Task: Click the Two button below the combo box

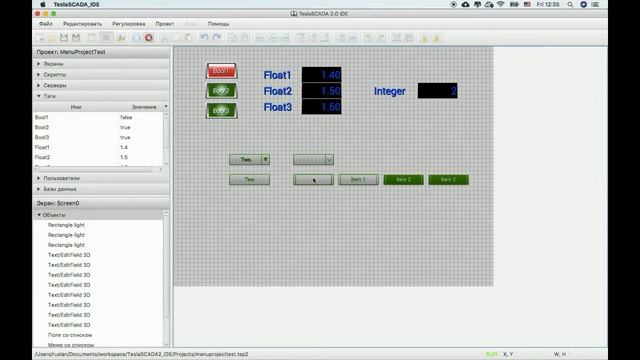Action: (x=249, y=180)
